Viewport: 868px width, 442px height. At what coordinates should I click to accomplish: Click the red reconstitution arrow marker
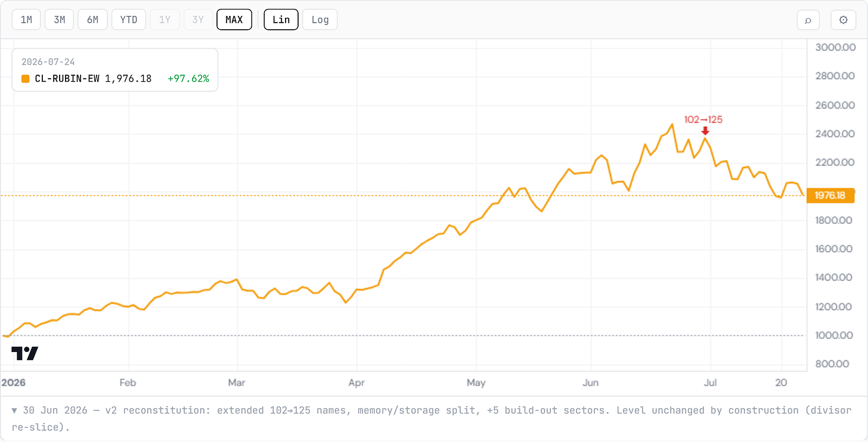pyautogui.click(x=705, y=131)
